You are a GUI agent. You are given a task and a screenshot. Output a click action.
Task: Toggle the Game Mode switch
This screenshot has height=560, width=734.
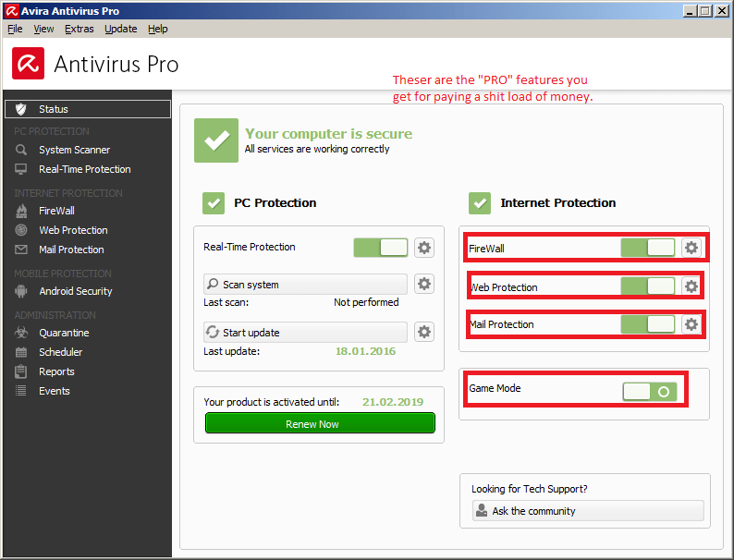tap(650, 392)
